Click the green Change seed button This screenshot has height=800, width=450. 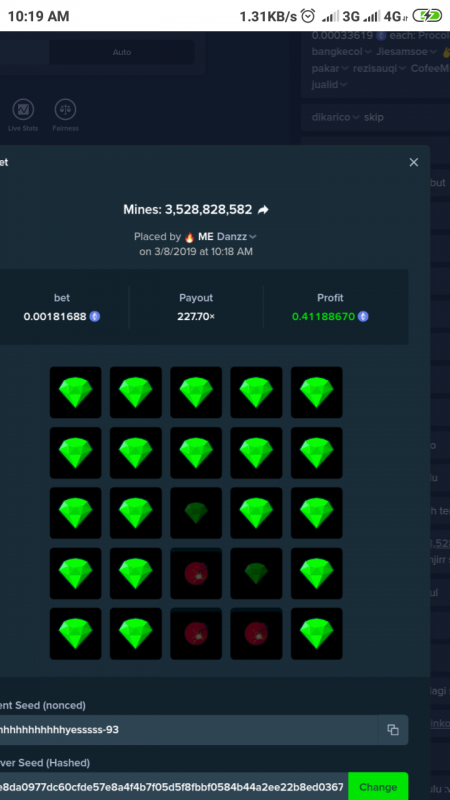[x=378, y=787]
